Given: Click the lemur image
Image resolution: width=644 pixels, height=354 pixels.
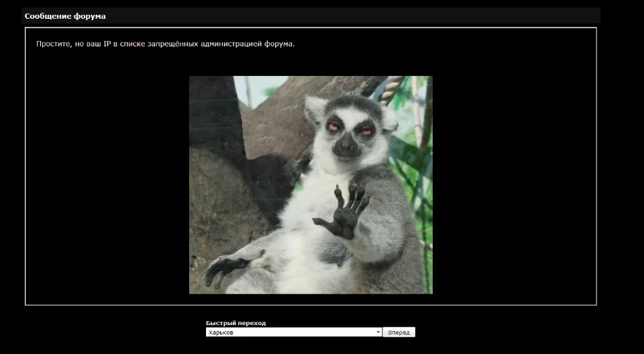Looking at the screenshot, I should pyautogui.click(x=311, y=185).
